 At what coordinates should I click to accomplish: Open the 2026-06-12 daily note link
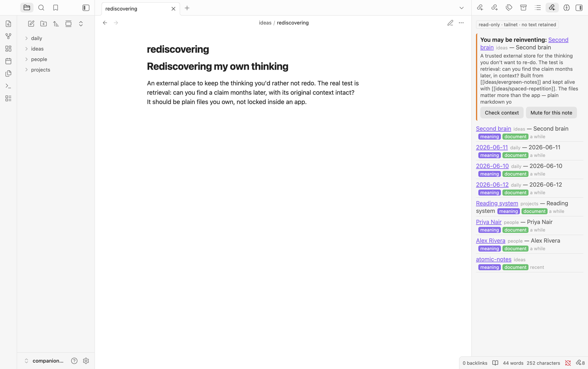click(x=492, y=185)
